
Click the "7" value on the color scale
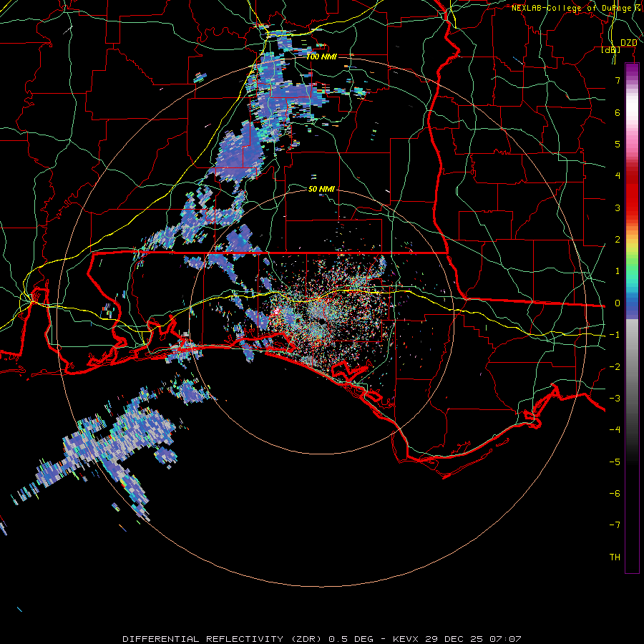click(x=618, y=80)
